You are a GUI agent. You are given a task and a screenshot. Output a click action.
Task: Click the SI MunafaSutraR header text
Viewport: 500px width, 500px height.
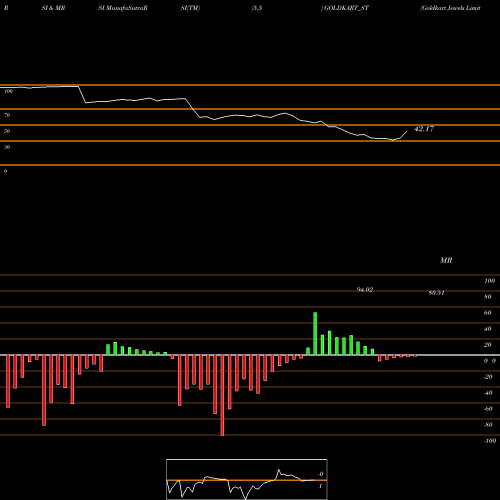[x=123, y=8]
